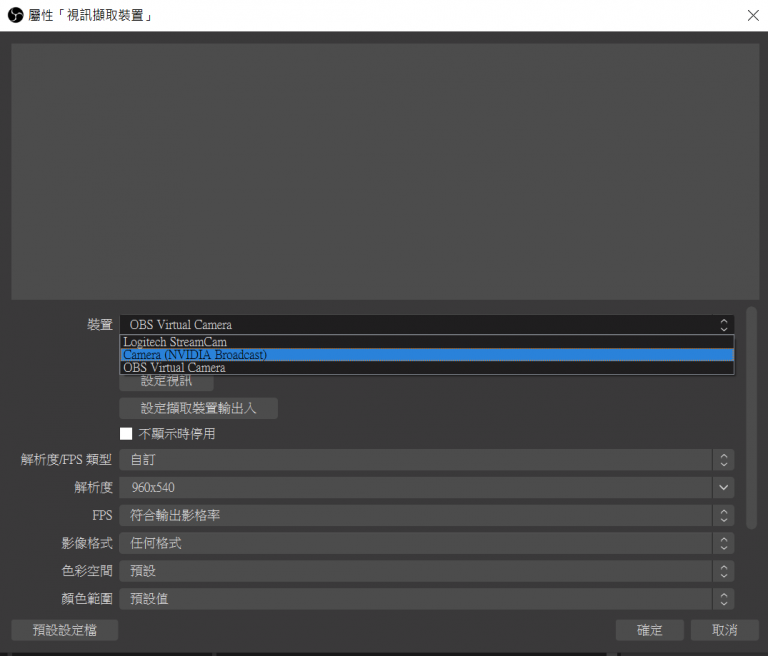
Task: Cancel with the 取消 button
Action: tap(724, 630)
